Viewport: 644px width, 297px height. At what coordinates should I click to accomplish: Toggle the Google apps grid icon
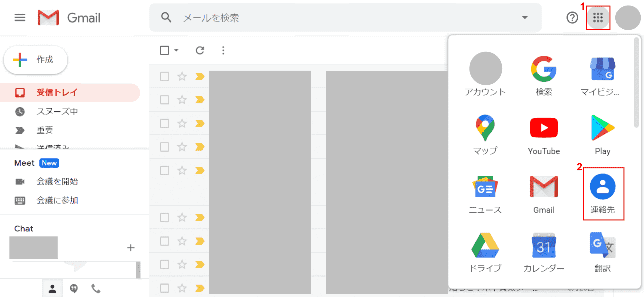click(598, 17)
